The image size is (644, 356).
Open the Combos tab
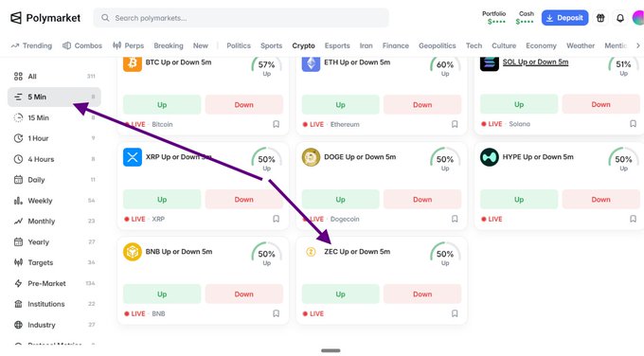pos(82,45)
